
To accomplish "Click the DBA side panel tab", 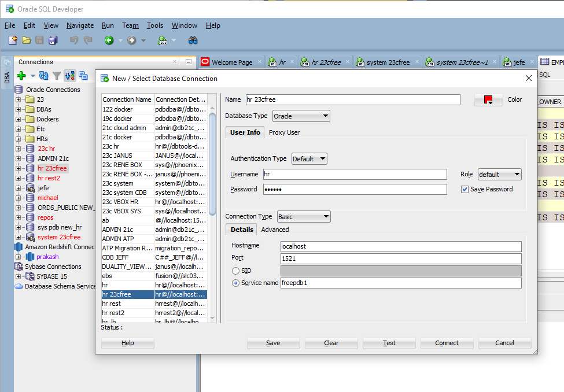I will [x=7, y=77].
